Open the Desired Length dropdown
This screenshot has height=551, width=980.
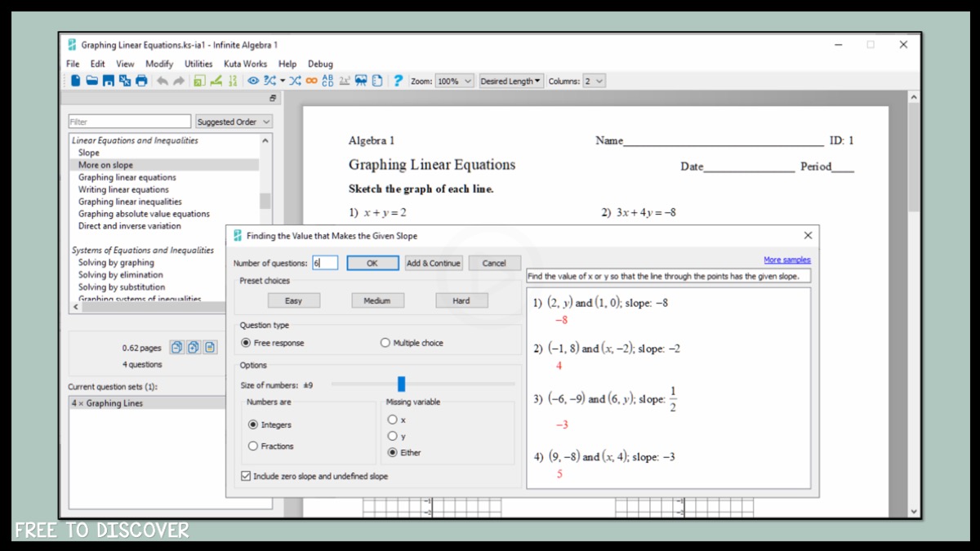[510, 81]
